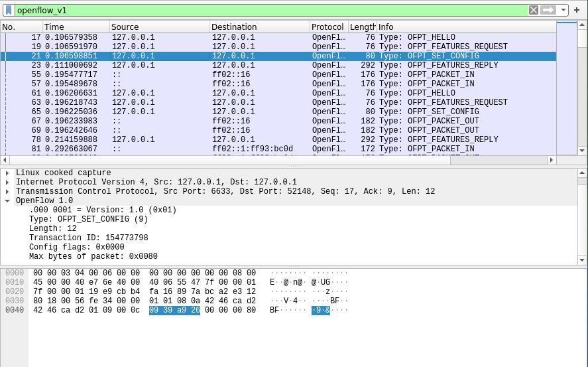Expand the Linux cooked capture section
This screenshot has height=367, width=588.
click(x=7, y=173)
